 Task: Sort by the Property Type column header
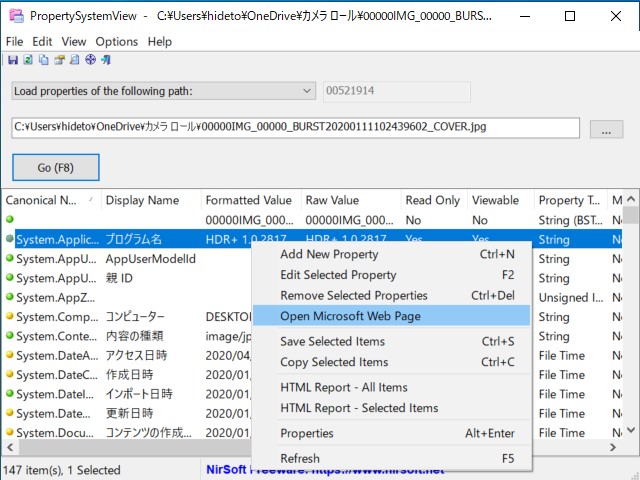[x=571, y=200]
